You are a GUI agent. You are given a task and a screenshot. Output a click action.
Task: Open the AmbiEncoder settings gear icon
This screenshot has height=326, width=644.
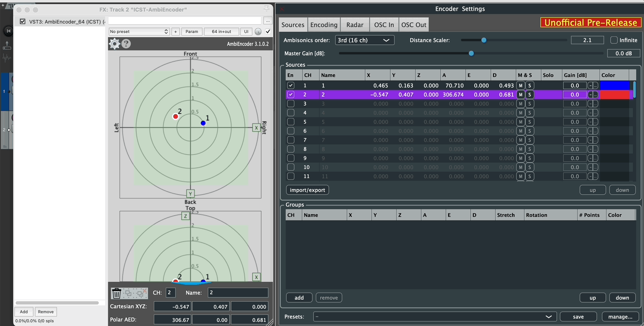point(114,44)
